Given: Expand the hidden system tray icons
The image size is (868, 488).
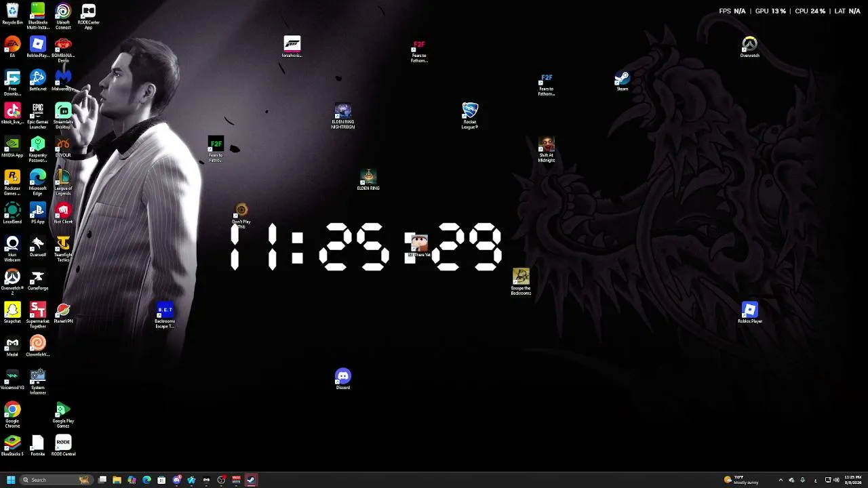Looking at the screenshot, I should [781, 480].
